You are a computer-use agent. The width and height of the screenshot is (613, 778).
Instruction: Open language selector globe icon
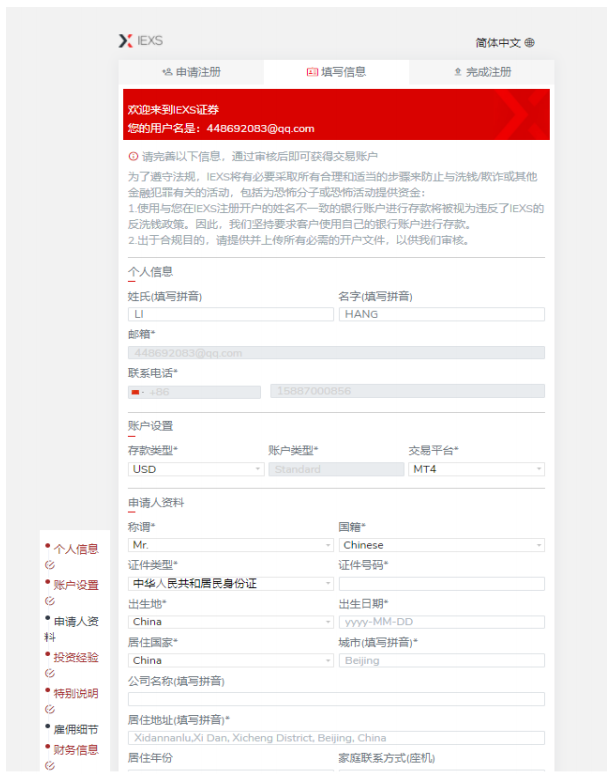[x=530, y=43]
